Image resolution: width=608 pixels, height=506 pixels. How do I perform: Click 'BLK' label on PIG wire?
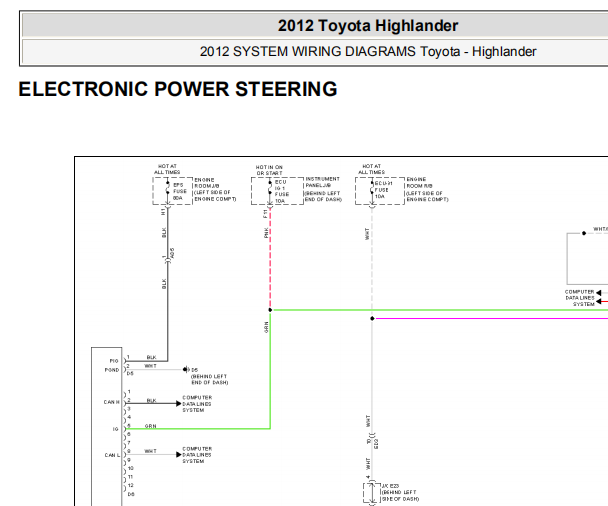click(x=151, y=357)
